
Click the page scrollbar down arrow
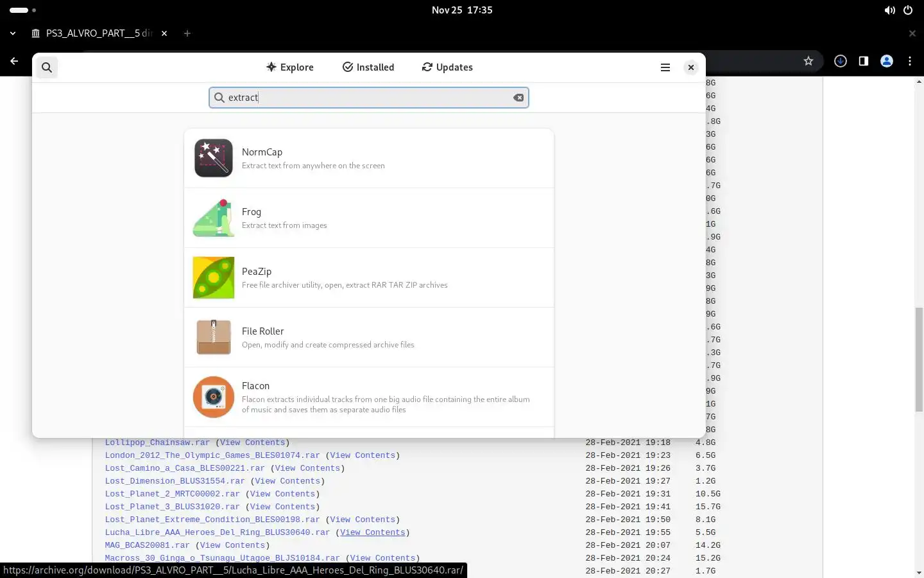pos(919,572)
